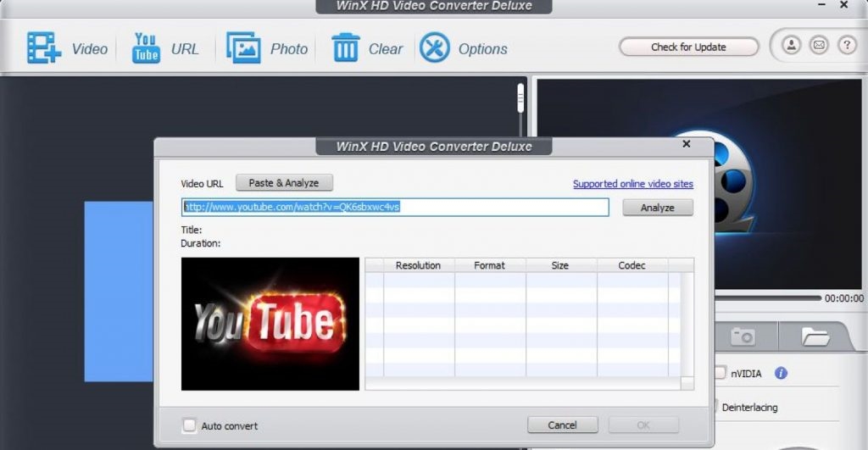The width and height of the screenshot is (868, 450).
Task: Click the preview playback progress slider
Action: point(767,297)
